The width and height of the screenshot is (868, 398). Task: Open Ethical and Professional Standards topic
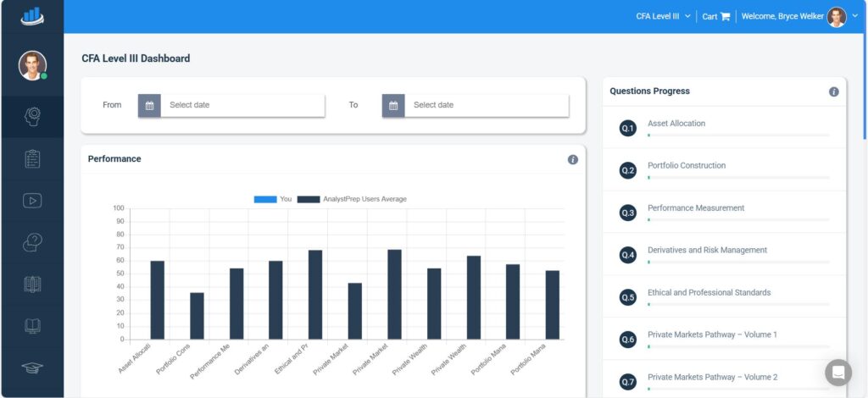pos(709,292)
